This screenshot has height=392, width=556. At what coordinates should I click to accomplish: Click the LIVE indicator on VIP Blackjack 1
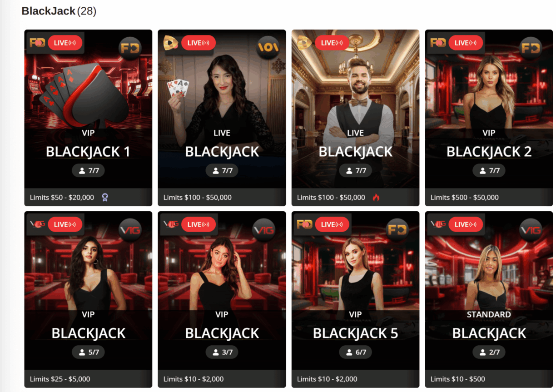65,43
